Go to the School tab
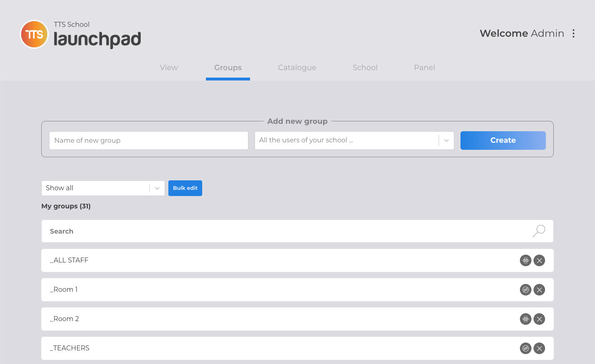This screenshot has height=364, width=595. 365,68
